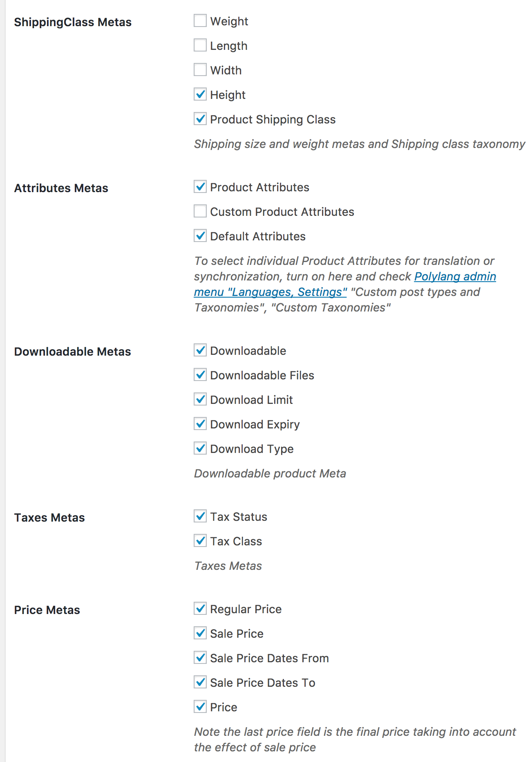This screenshot has height=762, width=532.
Task: Uncheck the Product Attributes option
Action: pos(200,187)
